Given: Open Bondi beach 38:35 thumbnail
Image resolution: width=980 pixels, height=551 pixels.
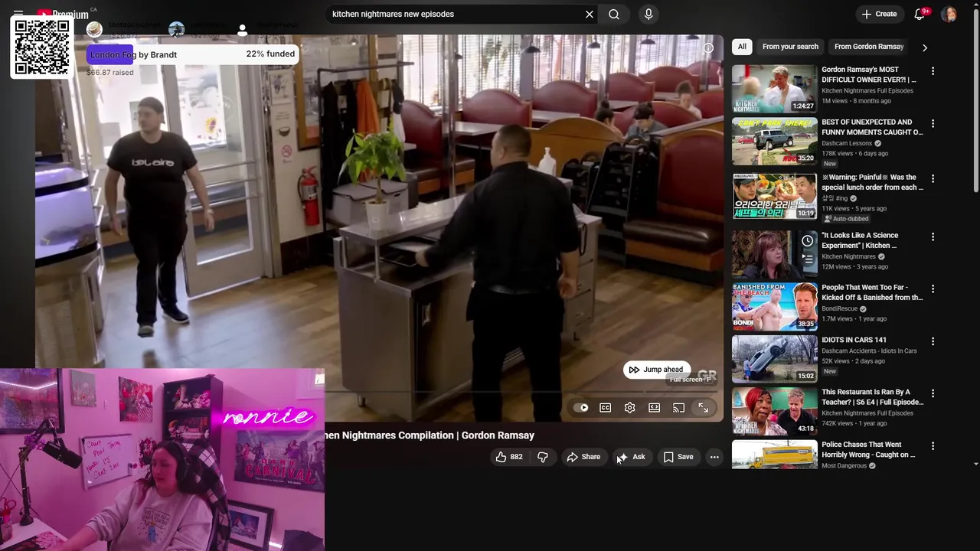Looking at the screenshot, I should tap(774, 306).
